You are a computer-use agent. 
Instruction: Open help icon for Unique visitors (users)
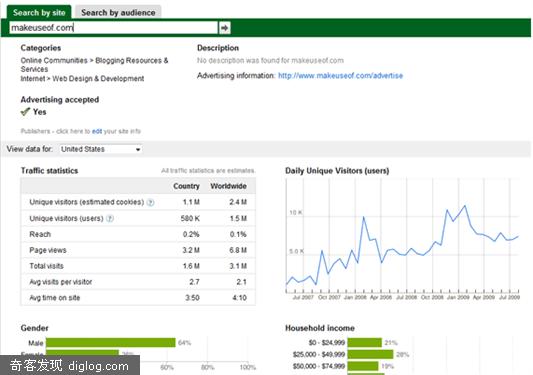pos(110,219)
